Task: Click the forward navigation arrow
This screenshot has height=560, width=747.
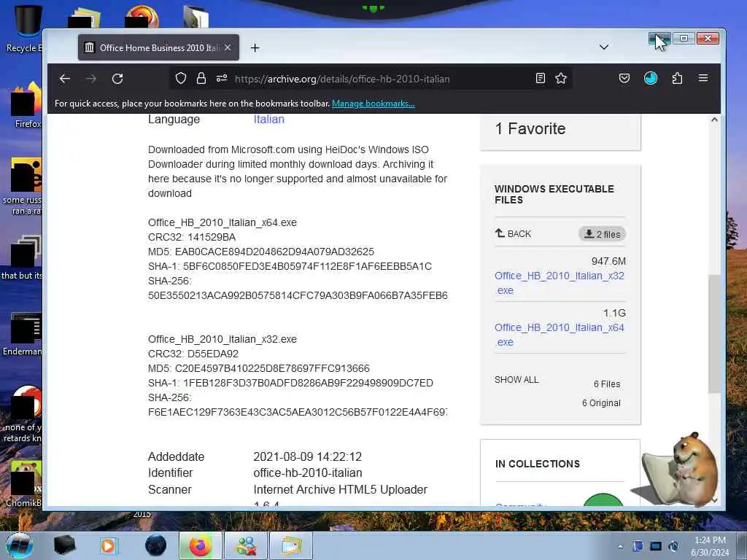Action: pyautogui.click(x=91, y=79)
